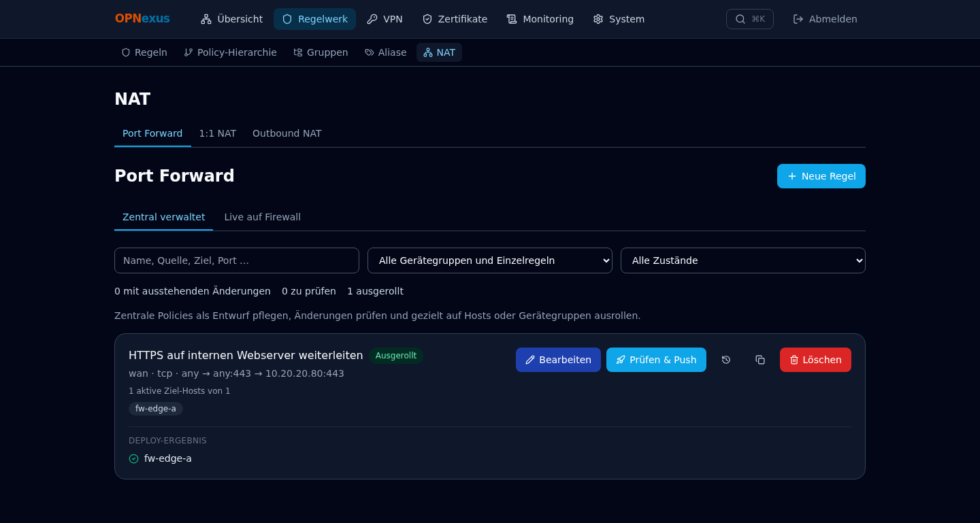Switch to the 1:1 NAT tab

[218, 133]
